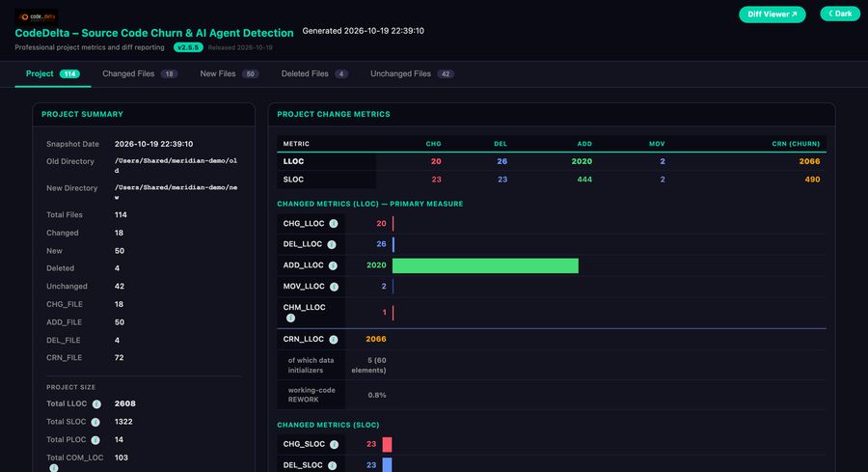Toggle the Dark theme button
868x472 pixels.
(840, 14)
